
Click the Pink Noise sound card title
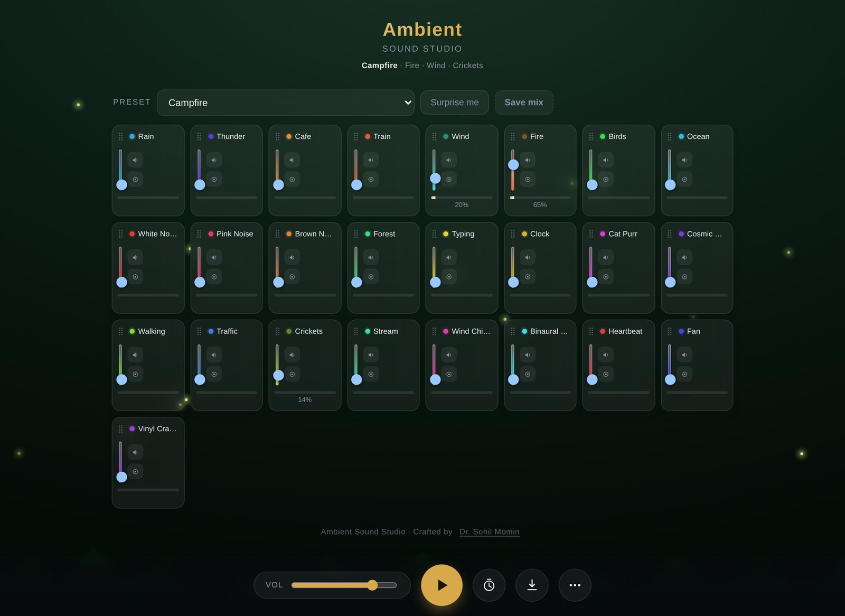(235, 234)
